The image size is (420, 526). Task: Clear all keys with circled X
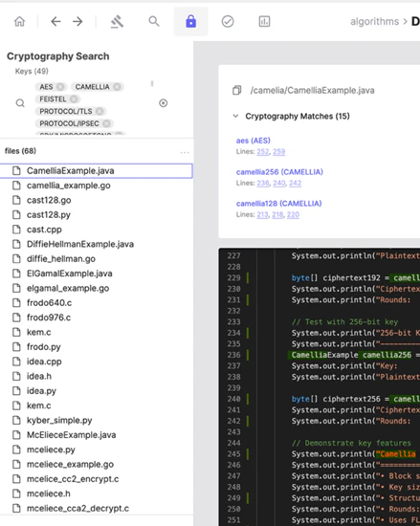(x=163, y=103)
